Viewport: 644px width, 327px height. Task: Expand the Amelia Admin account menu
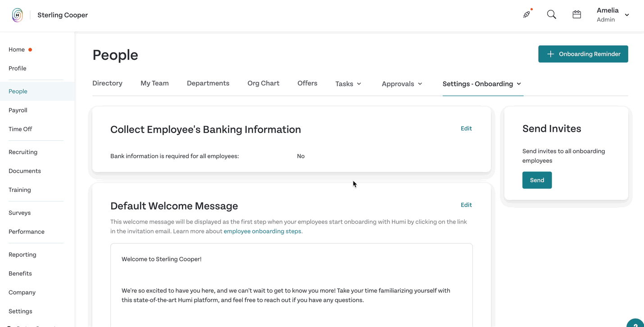coord(612,15)
